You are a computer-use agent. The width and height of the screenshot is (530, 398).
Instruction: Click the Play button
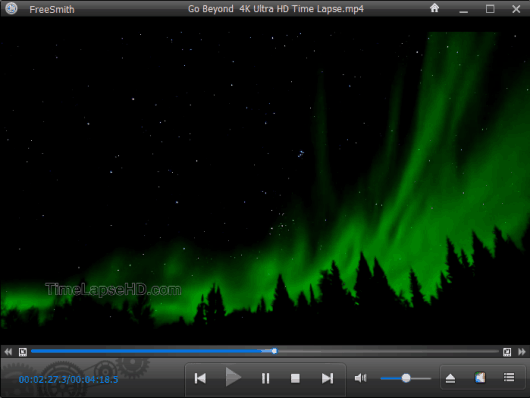click(x=233, y=377)
